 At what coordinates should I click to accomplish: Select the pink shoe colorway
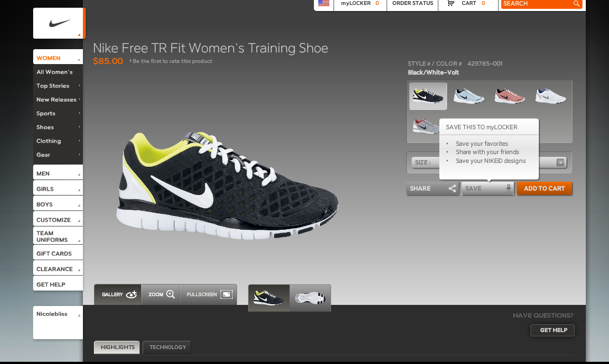[x=510, y=96]
